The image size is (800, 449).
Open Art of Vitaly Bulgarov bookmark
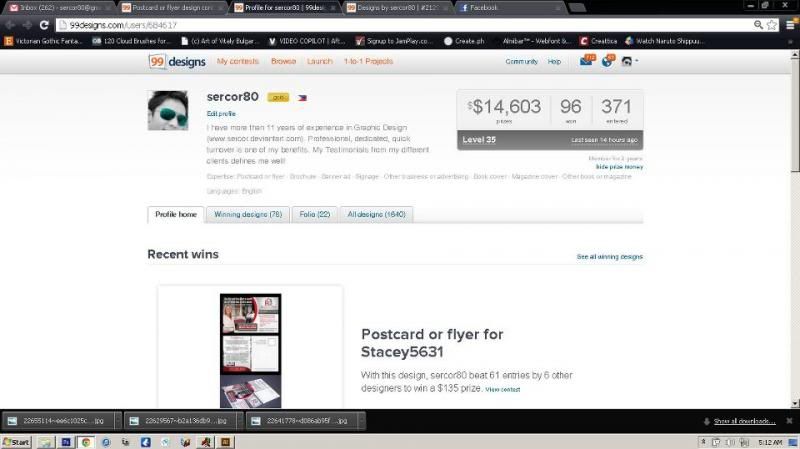point(218,41)
